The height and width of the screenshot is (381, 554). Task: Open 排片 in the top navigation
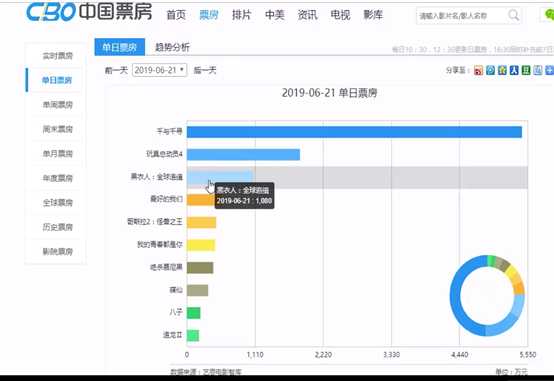(242, 15)
